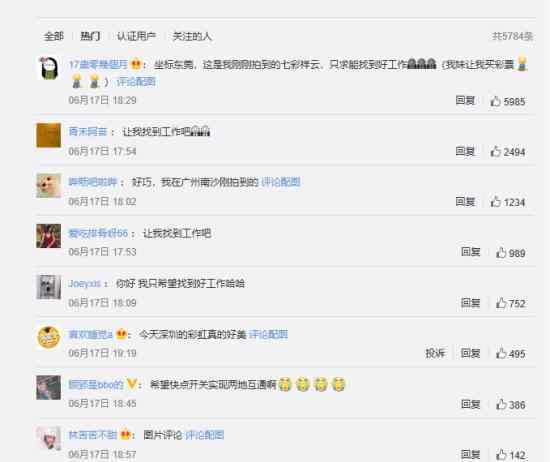Like the Guangzhou Nansha comment with 1234 likes
Image resolution: width=550 pixels, height=462 pixels.
pyautogui.click(x=508, y=202)
